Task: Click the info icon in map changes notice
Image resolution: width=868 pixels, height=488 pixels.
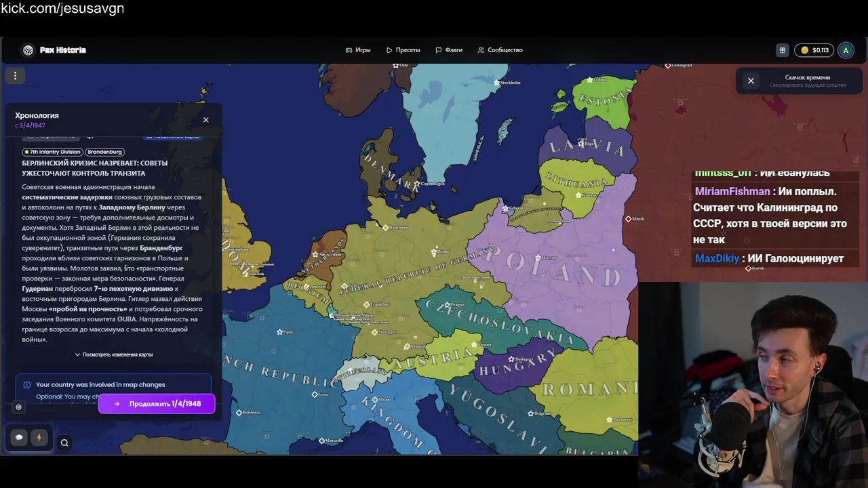Action: point(26,385)
